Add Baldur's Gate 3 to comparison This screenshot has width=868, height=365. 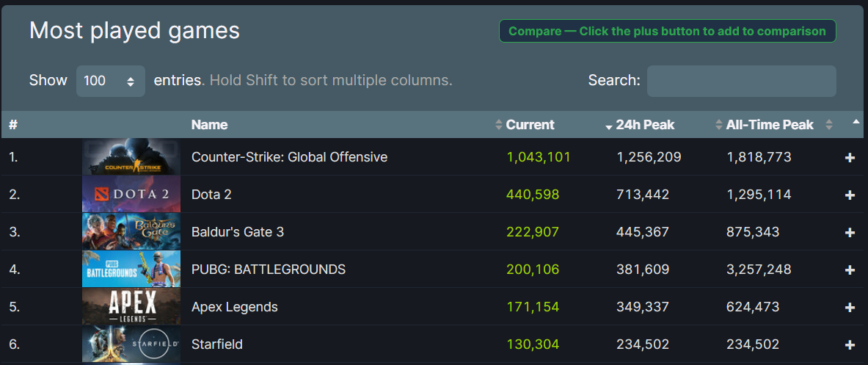coord(850,233)
